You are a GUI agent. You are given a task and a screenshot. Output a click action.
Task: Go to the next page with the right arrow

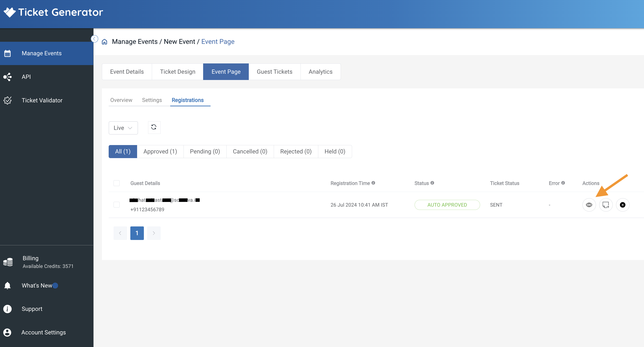pos(154,233)
